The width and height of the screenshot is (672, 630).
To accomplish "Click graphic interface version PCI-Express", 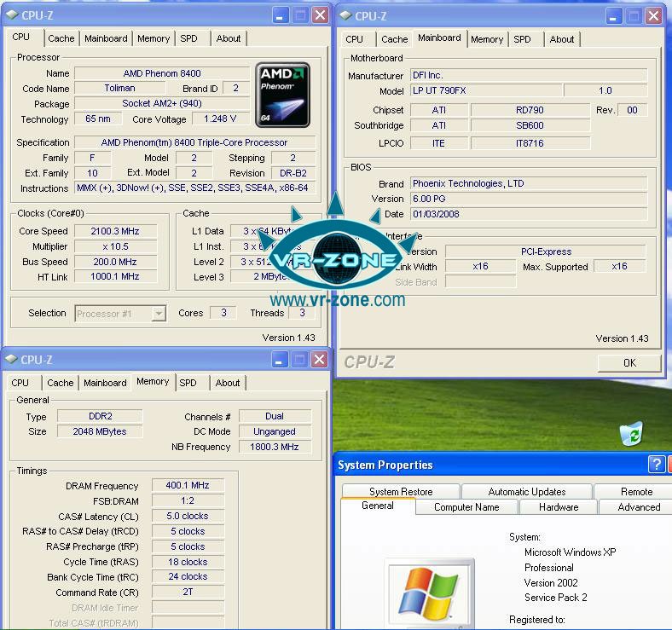I will pos(546,251).
